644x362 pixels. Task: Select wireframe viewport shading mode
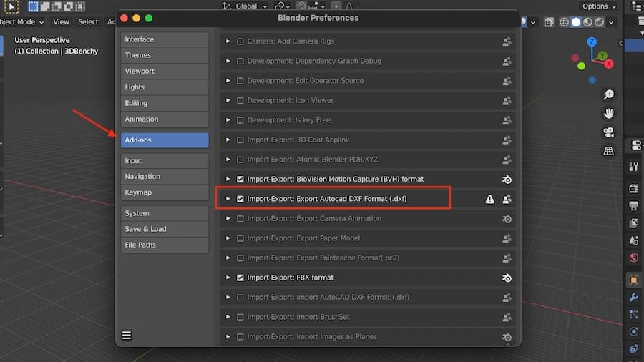pyautogui.click(x=564, y=22)
